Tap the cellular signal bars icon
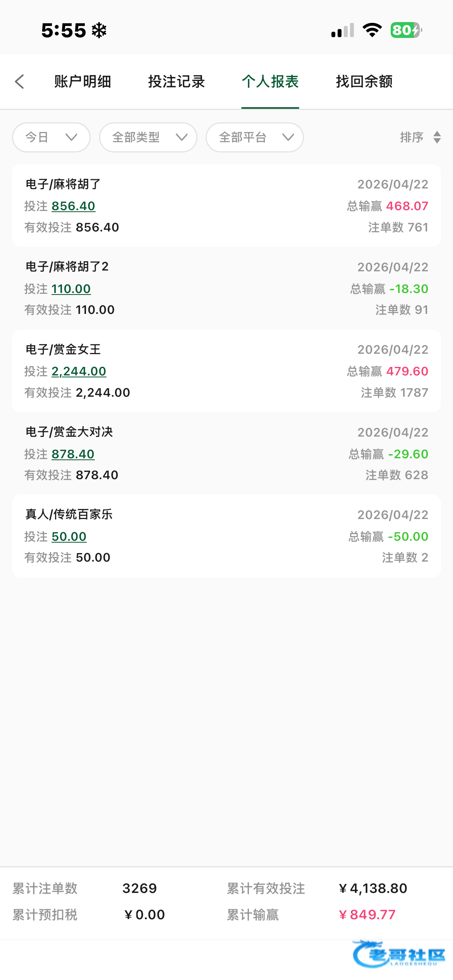 pos(343,30)
